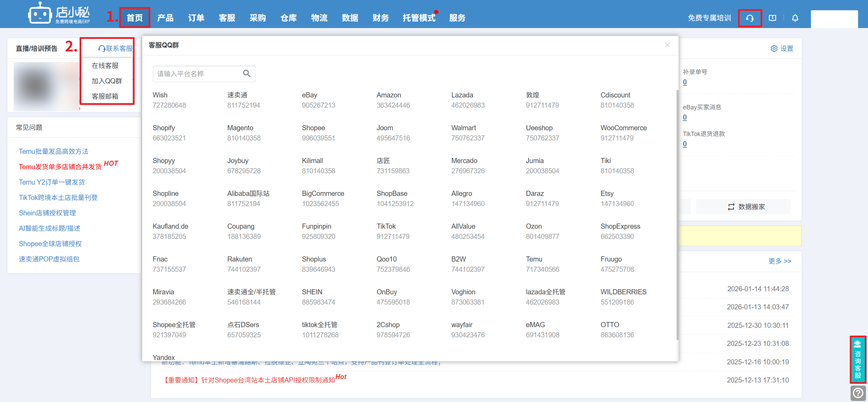The height and width of the screenshot is (402, 868).
Task: Click the QQ group dialog vertical scrollbar
Action: [x=677, y=214]
